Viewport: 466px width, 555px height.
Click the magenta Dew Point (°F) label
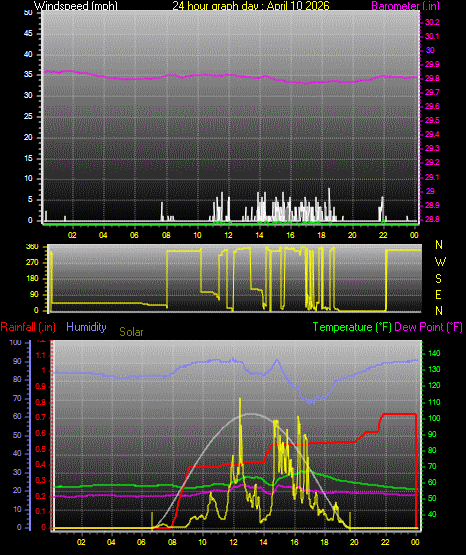point(428,327)
